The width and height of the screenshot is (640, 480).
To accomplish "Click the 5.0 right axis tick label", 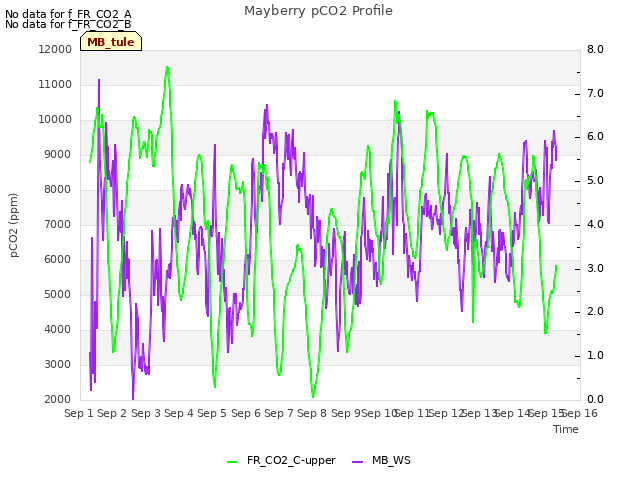I will [595, 181].
